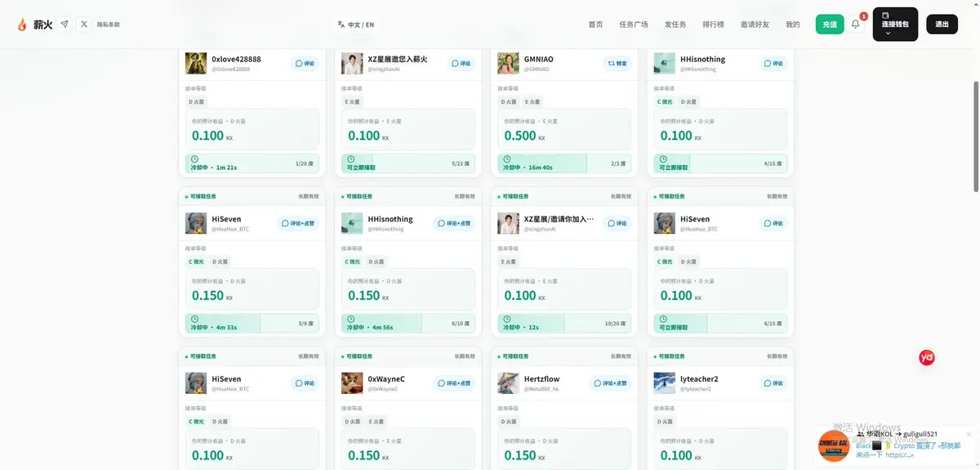Go to 首页 in the navigation
Screen dimensions: 980x470
(595, 25)
